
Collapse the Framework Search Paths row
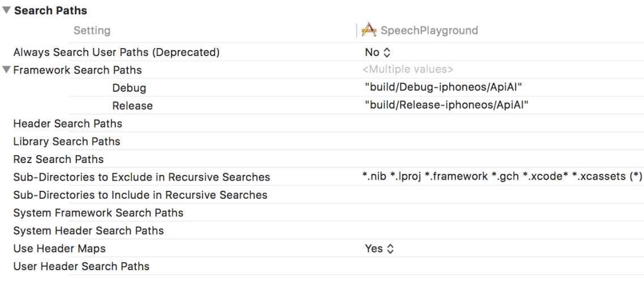(x=7, y=70)
